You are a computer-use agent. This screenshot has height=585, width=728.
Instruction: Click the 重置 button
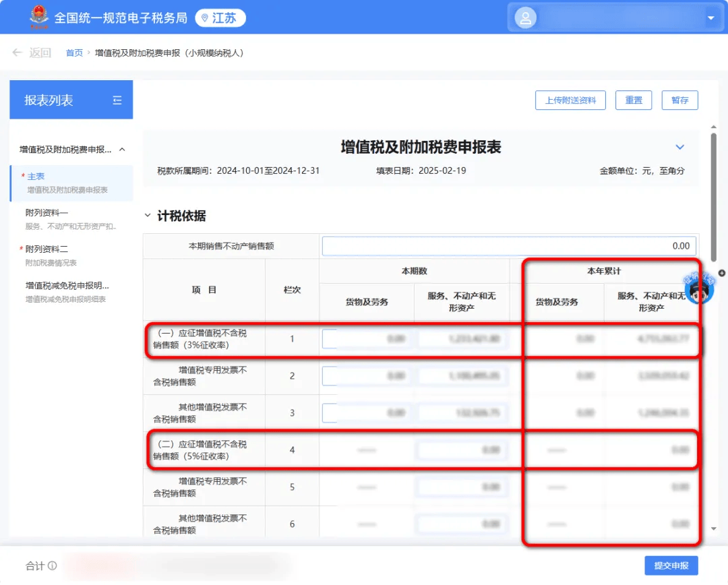coord(633,100)
